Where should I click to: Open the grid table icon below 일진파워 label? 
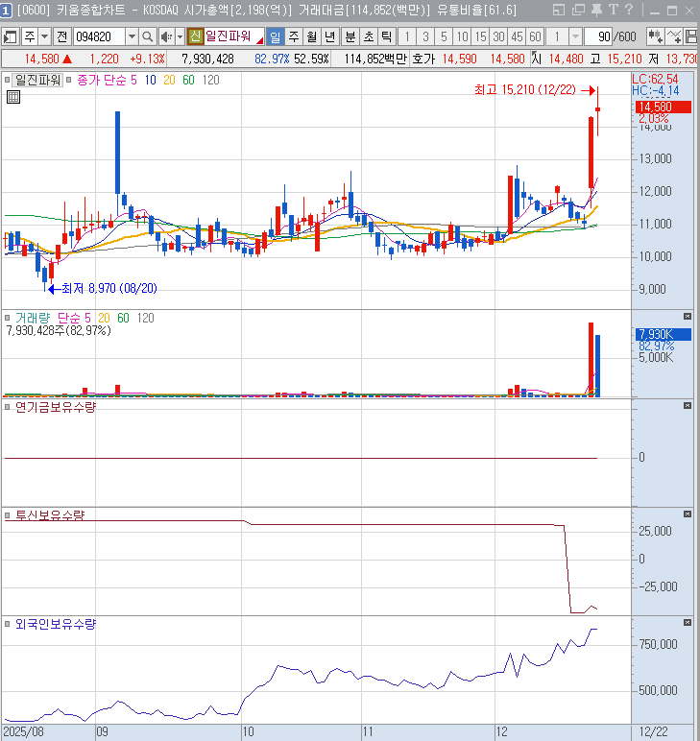point(13,97)
